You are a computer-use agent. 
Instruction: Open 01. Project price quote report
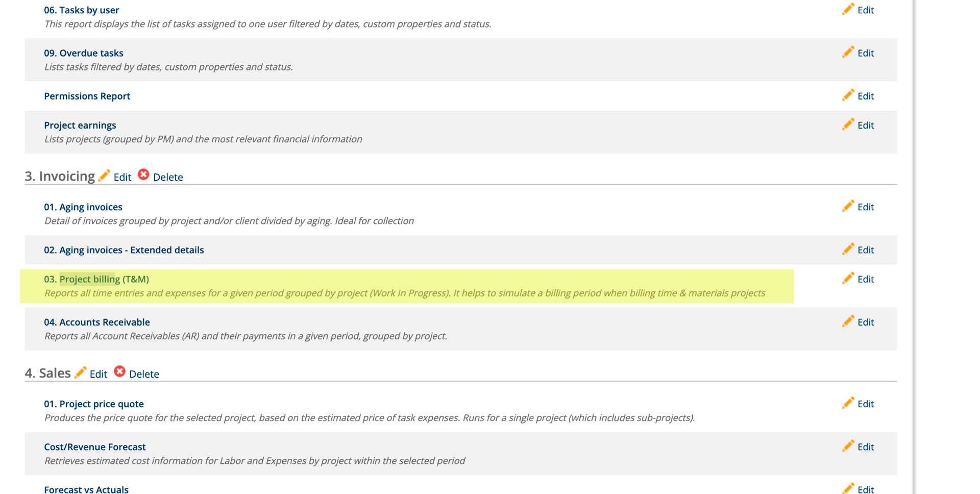point(93,404)
